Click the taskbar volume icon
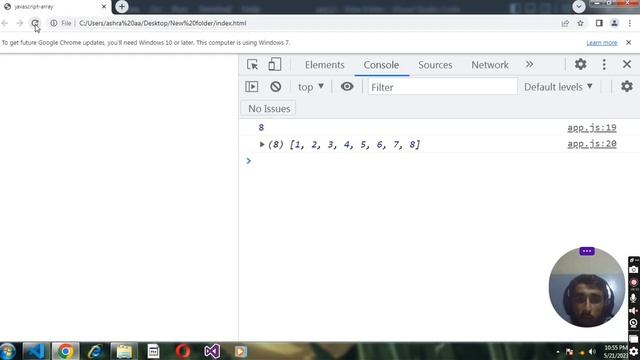 pyautogui.click(x=592, y=351)
